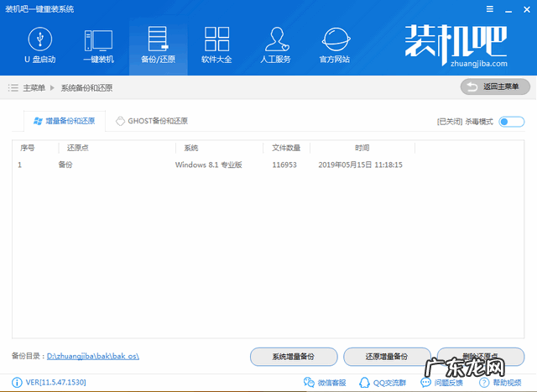
Task: Click the timestamp 2019年05月15日 11:18:15
Action: [x=360, y=165]
